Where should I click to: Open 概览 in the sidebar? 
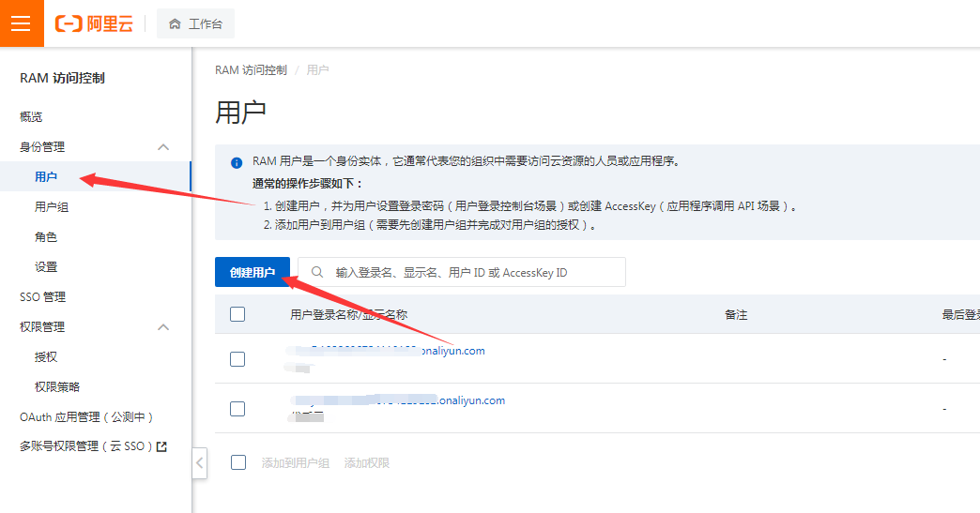(31, 116)
